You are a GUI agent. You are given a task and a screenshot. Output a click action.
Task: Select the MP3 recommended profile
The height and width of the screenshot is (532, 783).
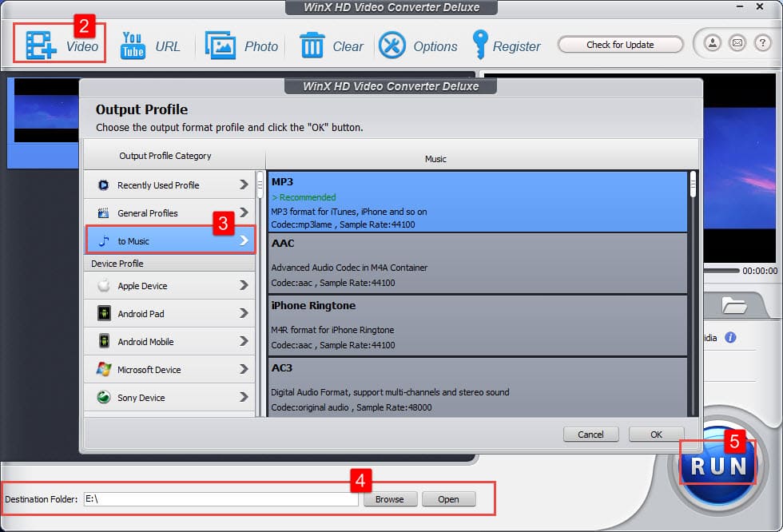coord(478,202)
